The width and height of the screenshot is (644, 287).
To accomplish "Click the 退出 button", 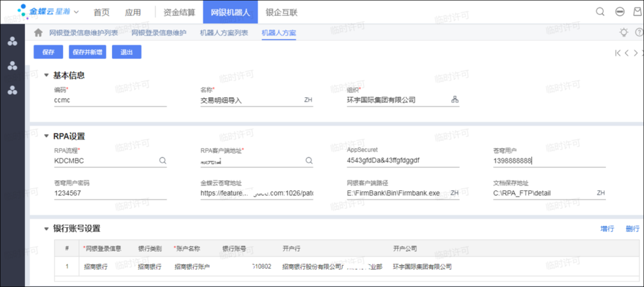I will click(126, 53).
